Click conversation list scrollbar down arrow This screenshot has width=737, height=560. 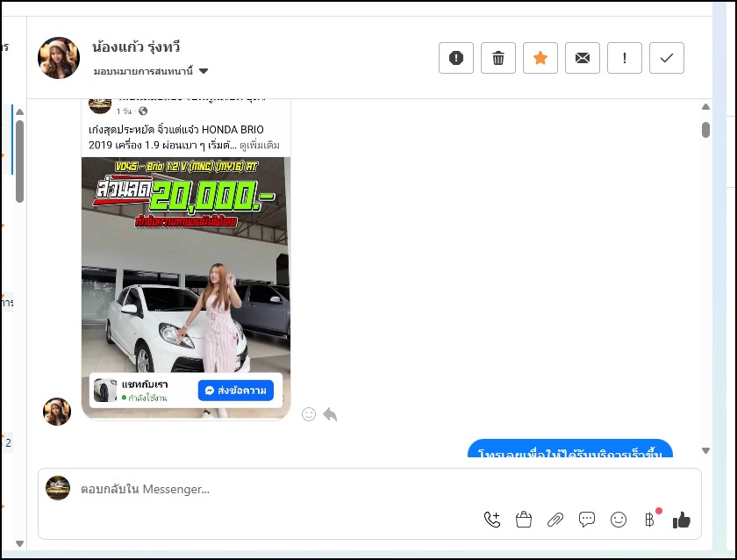point(19,543)
